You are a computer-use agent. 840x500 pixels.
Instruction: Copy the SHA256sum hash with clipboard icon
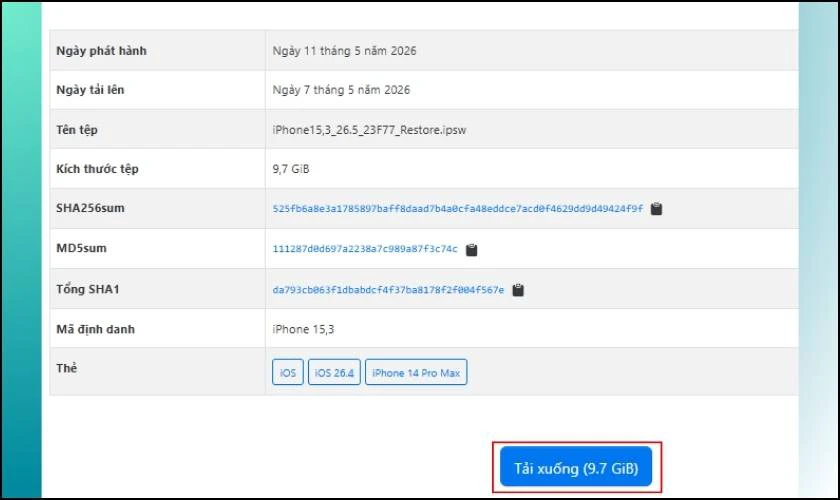point(656,209)
